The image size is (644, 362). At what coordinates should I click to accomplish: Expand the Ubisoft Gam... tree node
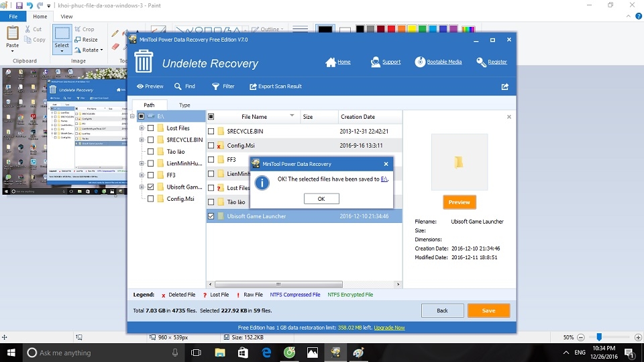142,187
